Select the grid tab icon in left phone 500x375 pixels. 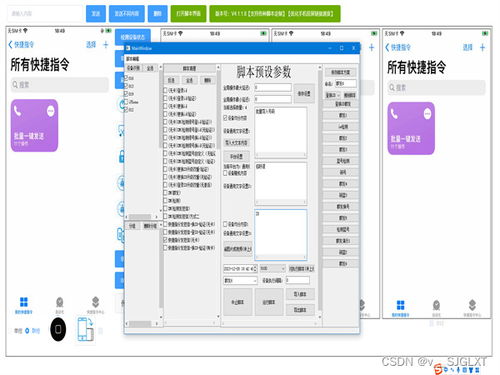click(x=24, y=302)
